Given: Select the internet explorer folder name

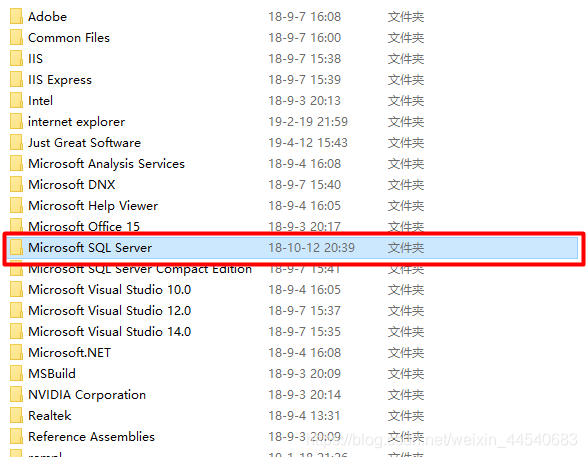Looking at the screenshot, I should coord(76,122).
